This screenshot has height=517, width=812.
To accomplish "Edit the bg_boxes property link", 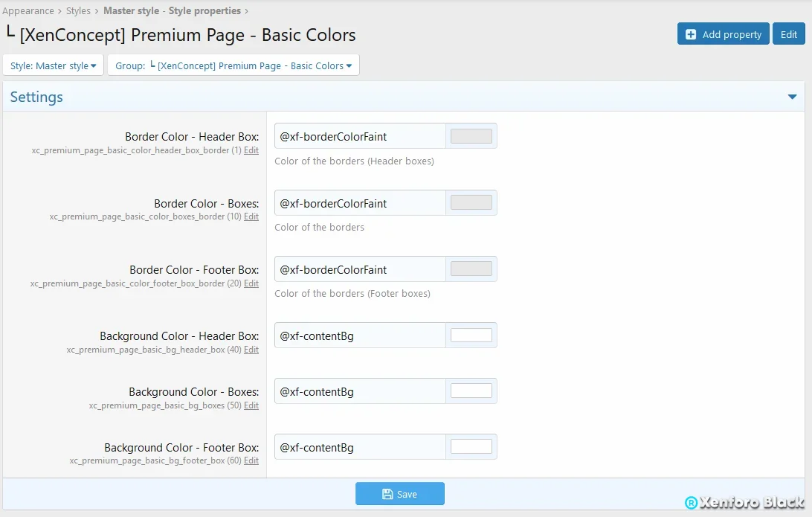I will [251, 405].
